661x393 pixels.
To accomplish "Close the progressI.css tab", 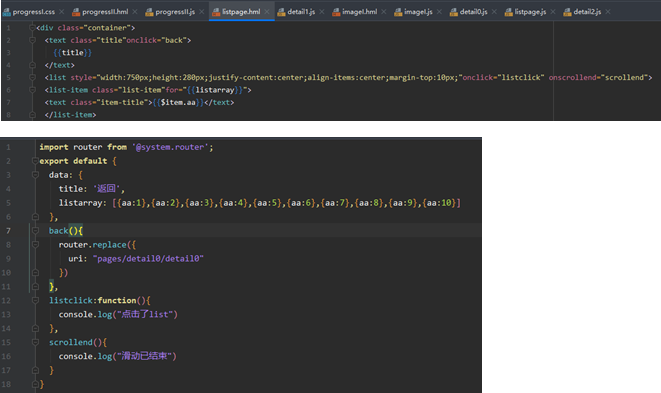I will (x=62, y=12).
